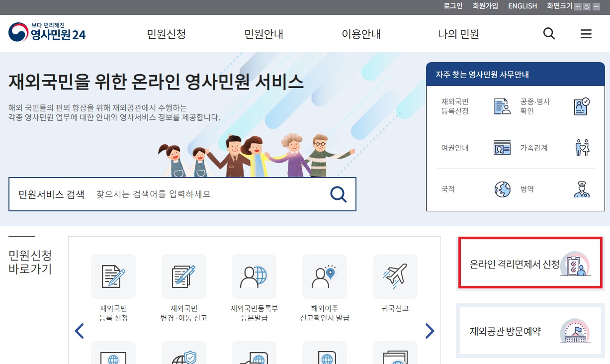Screen dimensions: 610x364
Task: Click the 가족관계 text link
Action: click(534, 148)
